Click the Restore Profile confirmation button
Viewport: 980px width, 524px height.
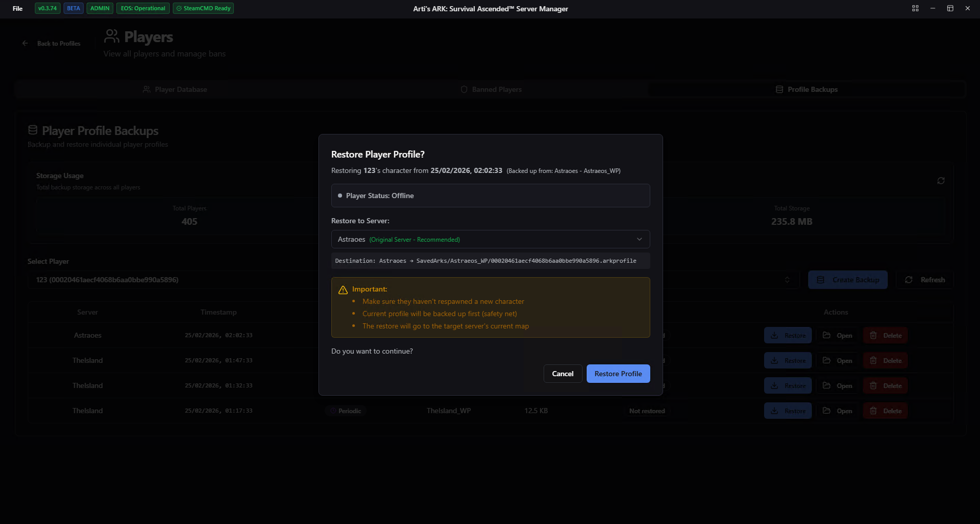point(618,374)
